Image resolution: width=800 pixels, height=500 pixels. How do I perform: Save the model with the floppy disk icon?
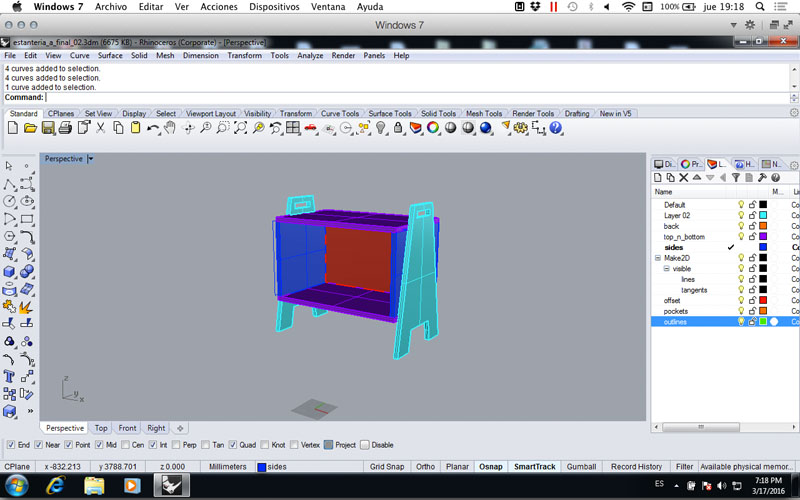[48, 128]
